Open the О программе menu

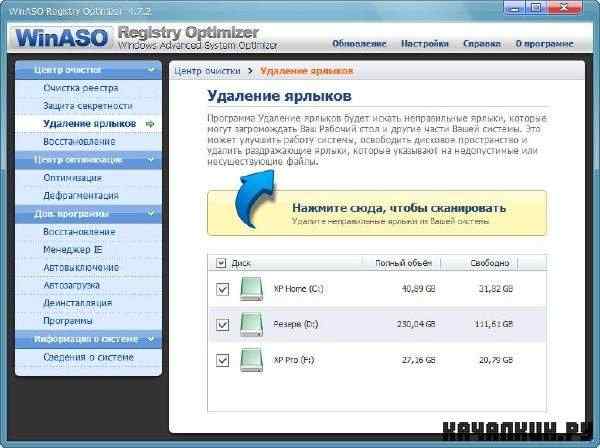545,44
